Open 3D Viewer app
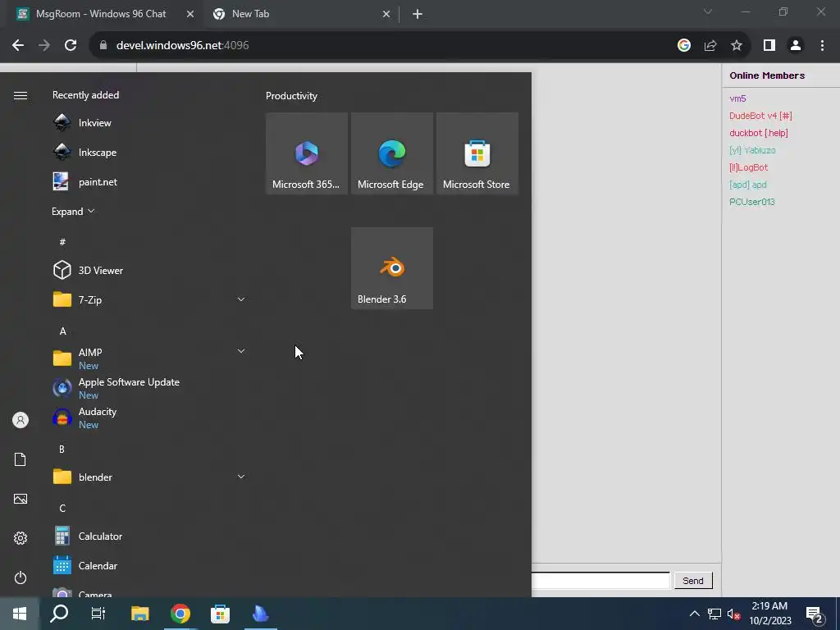This screenshot has width=840, height=630. [149, 270]
